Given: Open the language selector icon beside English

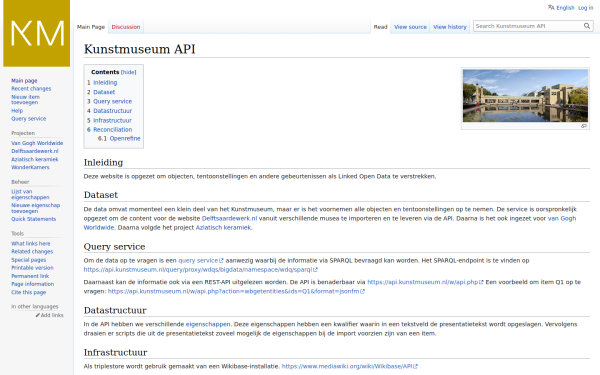Looking at the screenshot, I should click(x=551, y=7).
